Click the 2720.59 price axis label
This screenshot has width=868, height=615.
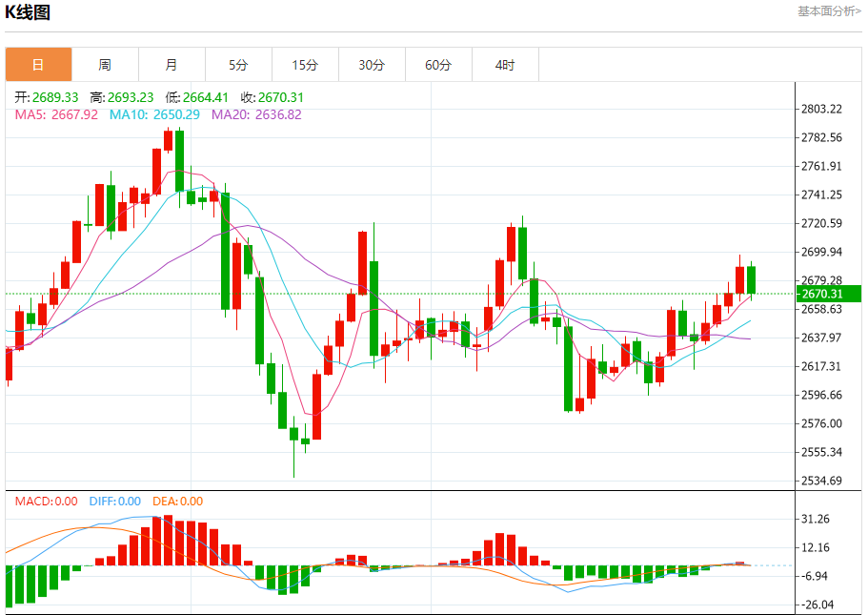(x=821, y=223)
